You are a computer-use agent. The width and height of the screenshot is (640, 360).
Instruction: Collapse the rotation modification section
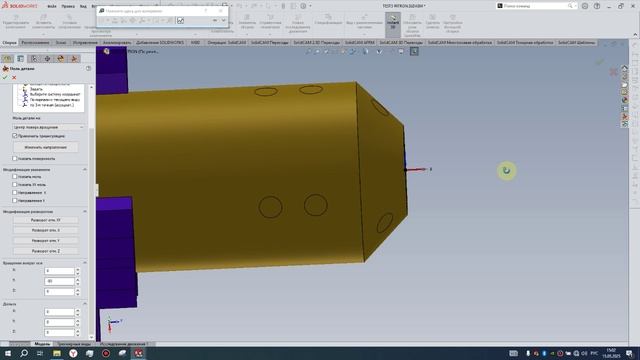85,212
